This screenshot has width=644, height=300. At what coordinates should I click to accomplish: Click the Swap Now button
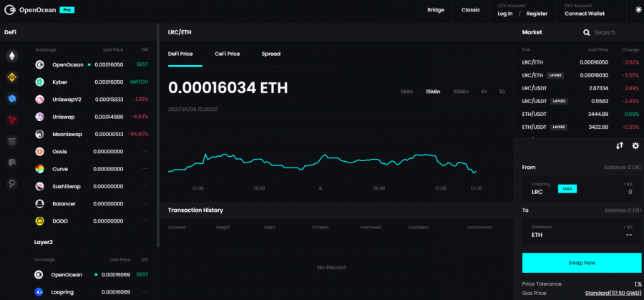[582, 263]
